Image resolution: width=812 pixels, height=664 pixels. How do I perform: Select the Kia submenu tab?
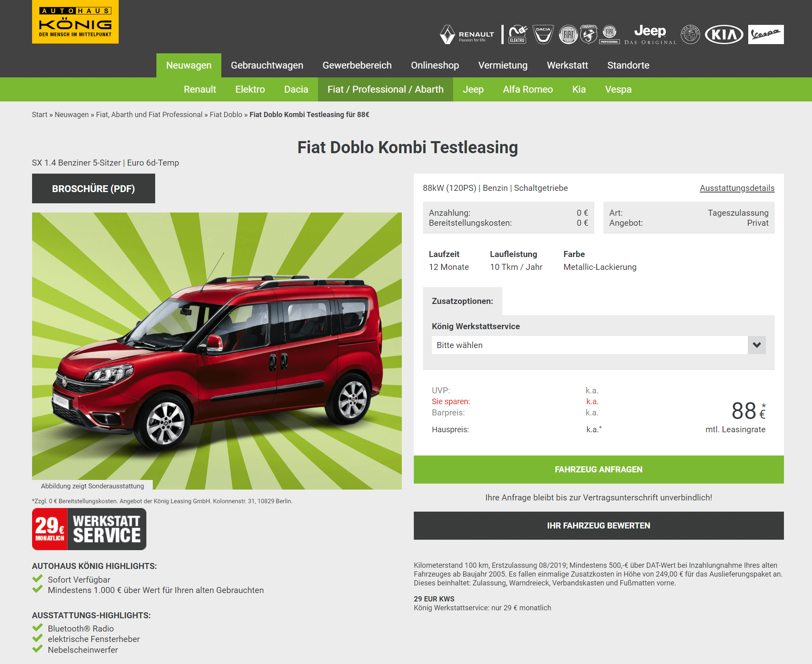[579, 89]
